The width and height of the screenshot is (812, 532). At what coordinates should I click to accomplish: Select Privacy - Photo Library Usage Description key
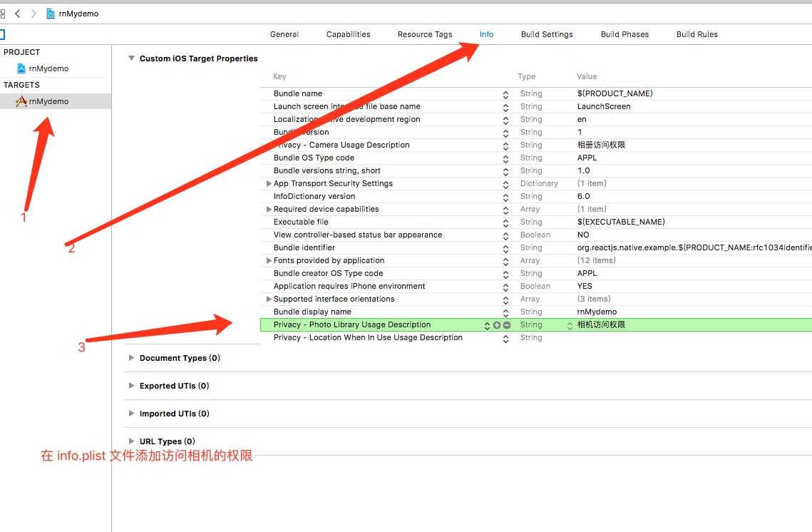click(352, 324)
